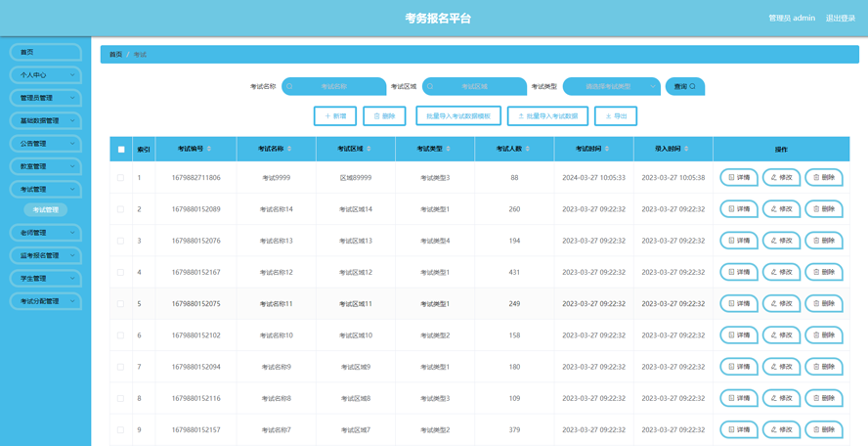This screenshot has width=868, height=446.
Task: Click sort arrows on 考试类型 column
Action: coord(448,149)
